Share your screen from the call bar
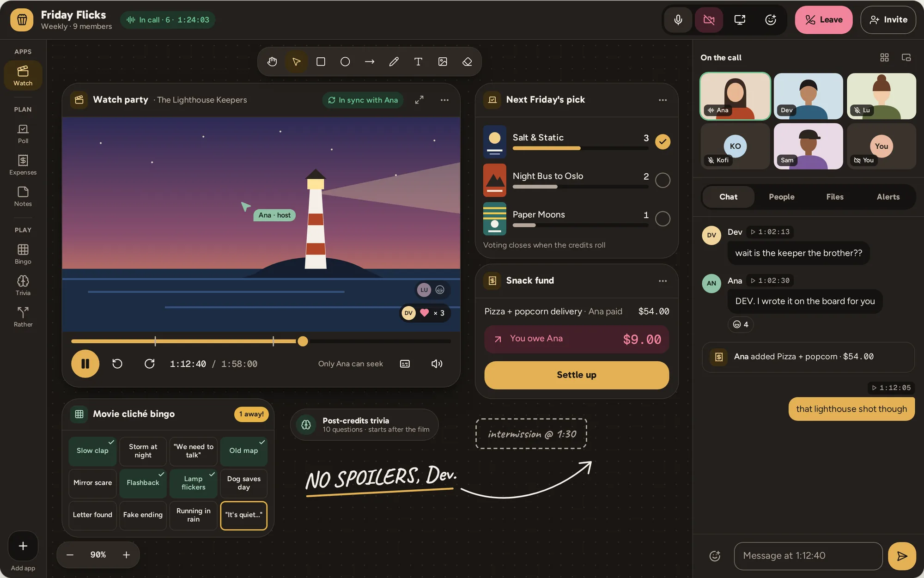This screenshot has width=924, height=578. pos(740,19)
